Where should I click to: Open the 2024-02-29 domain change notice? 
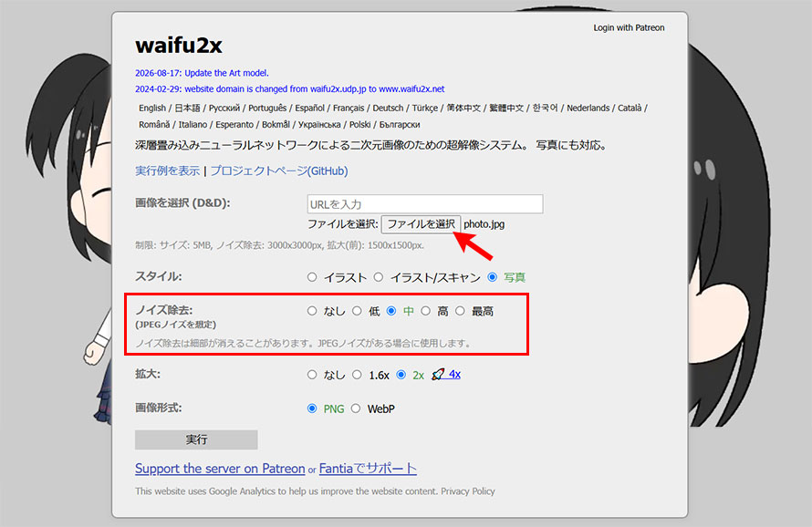coord(289,89)
